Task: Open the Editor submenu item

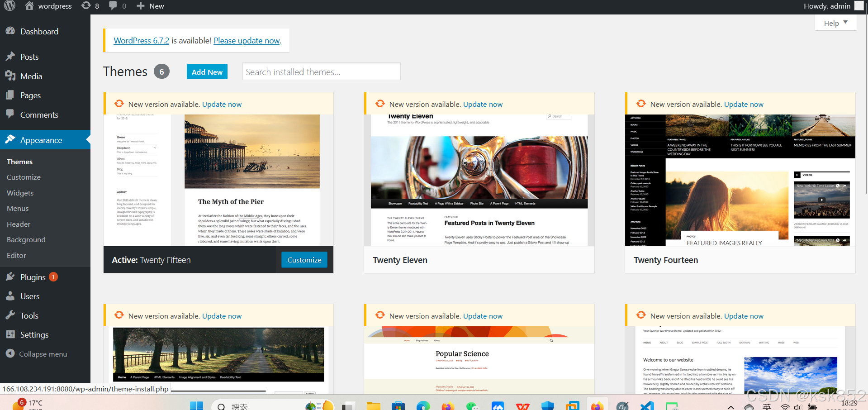Action: click(x=16, y=255)
